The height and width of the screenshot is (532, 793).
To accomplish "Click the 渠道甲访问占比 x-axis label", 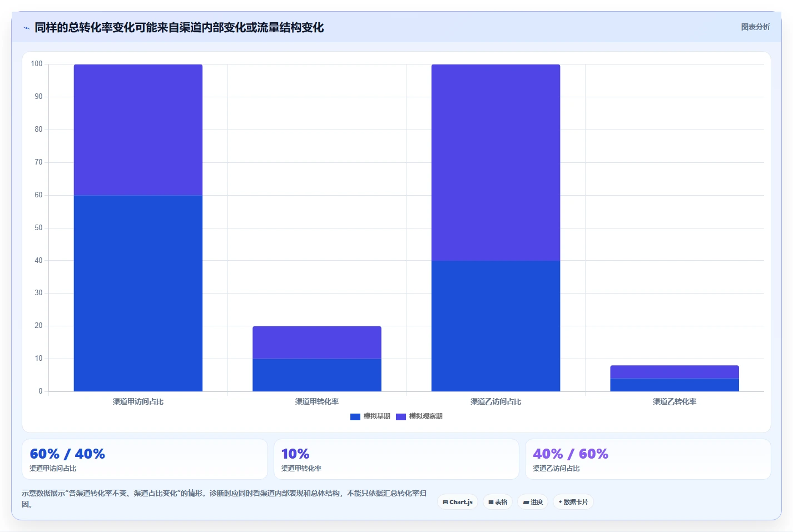I will (x=138, y=401).
